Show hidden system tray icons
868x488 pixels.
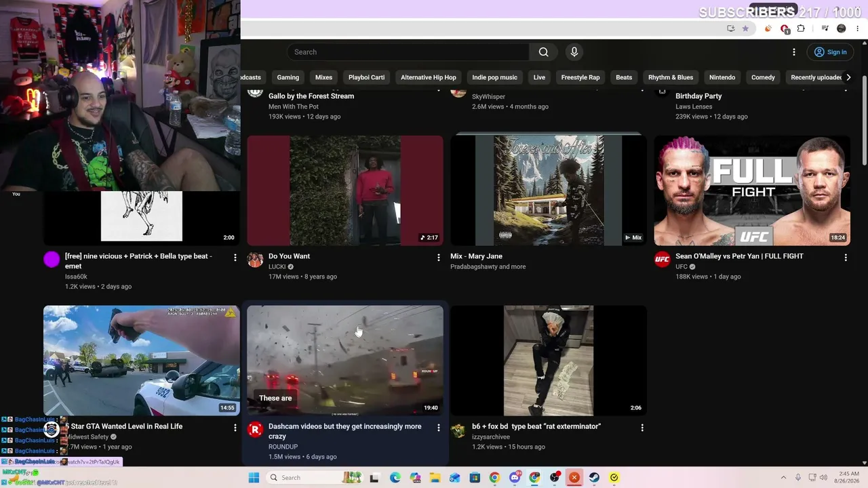click(x=783, y=478)
